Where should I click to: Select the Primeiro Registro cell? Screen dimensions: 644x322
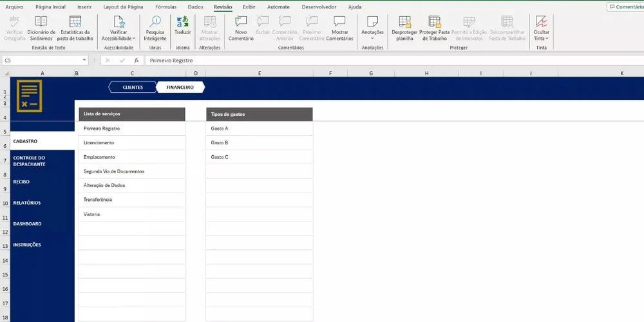pos(132,129)
